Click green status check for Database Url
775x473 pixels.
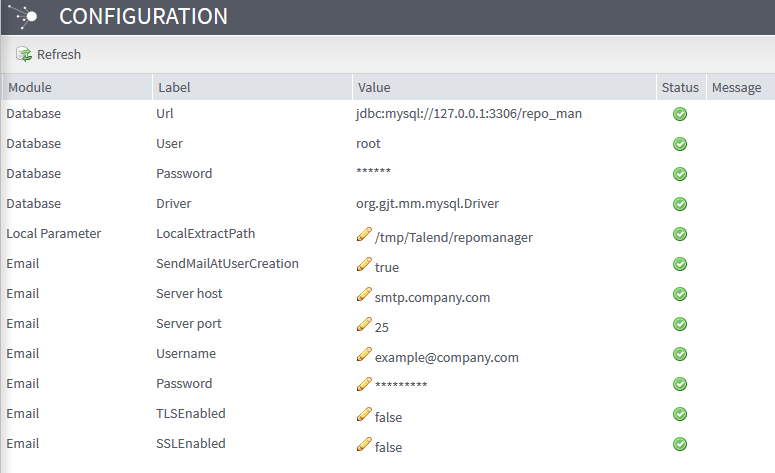coord(680,114)
